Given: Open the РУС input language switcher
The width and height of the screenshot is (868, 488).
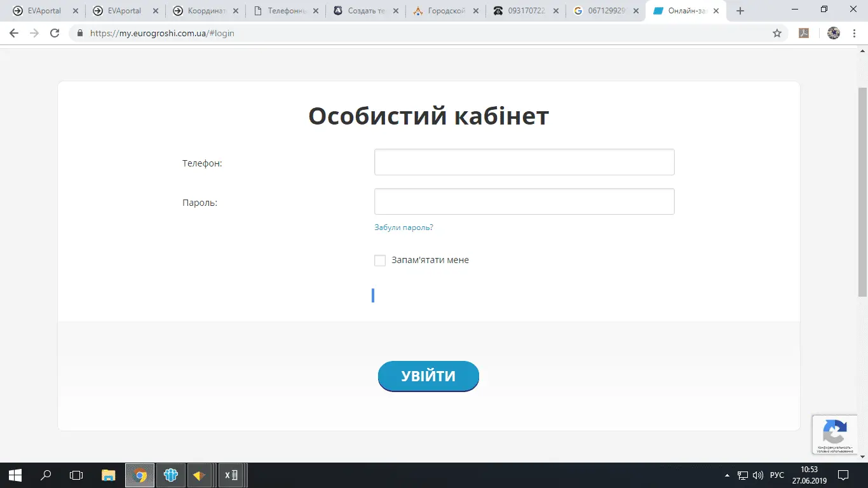Looking at the screenshot, I should pos(776,475).
